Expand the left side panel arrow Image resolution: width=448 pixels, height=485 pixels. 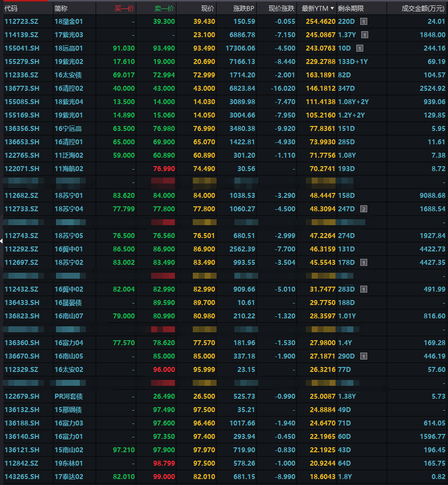pos(1,241)
